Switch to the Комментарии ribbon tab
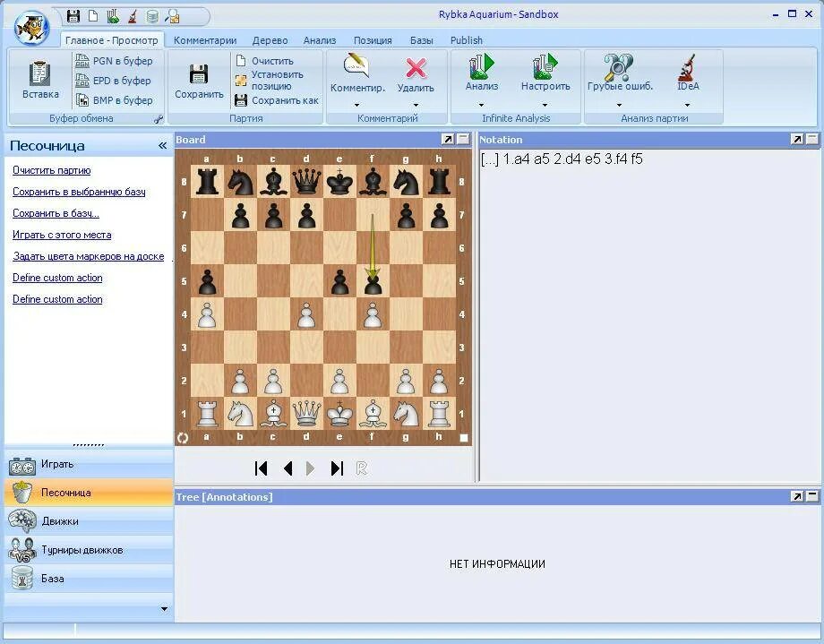The image size is (824, 644). (x=205, y=40)
